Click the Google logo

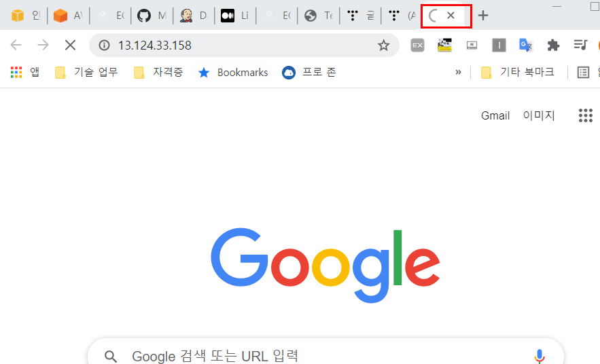[x=325, y=266]
